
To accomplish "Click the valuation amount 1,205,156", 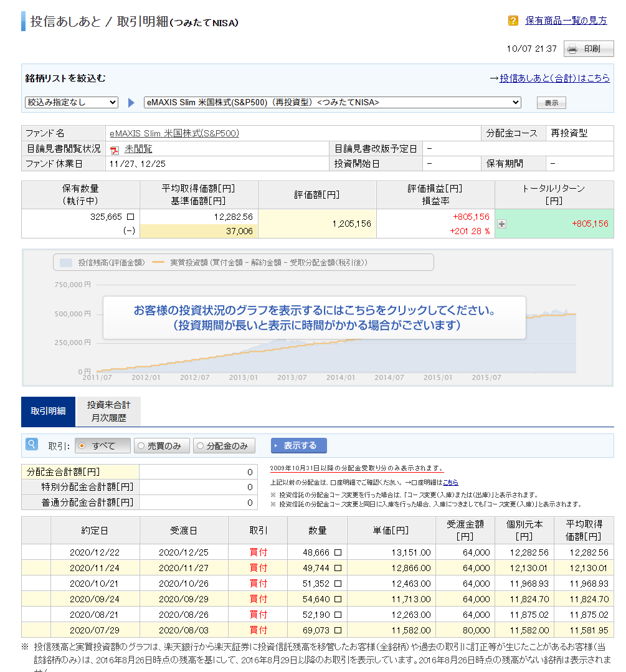I will [351, 224].
